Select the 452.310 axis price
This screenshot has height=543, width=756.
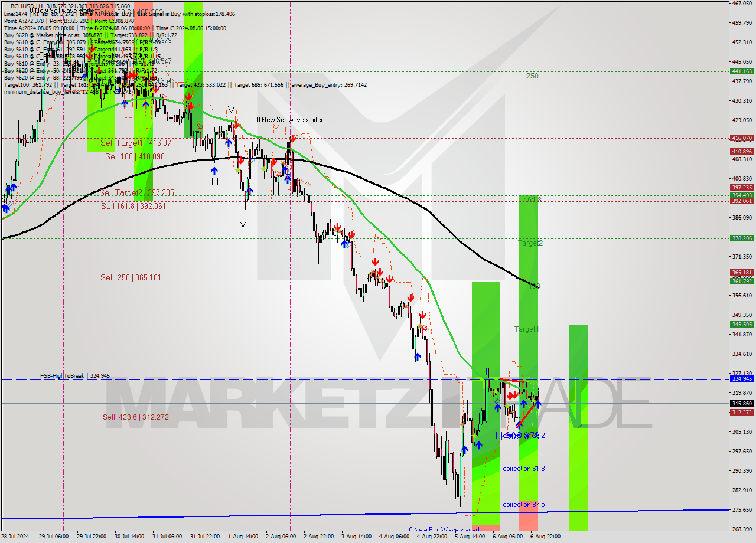742,42
